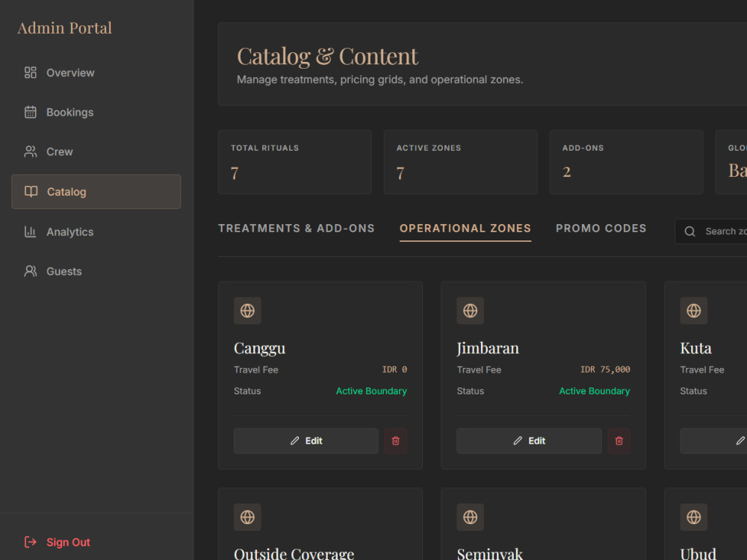
Task: Click the Kuta zone name
Action: click(696, 349)
